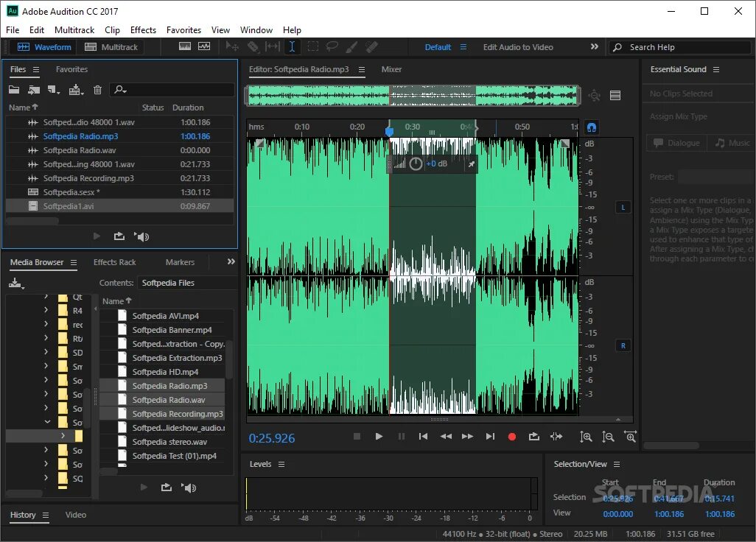Collapse the expanded So folder in tree
This screenshot has width=756, height=542.
(x=47, y=423)
